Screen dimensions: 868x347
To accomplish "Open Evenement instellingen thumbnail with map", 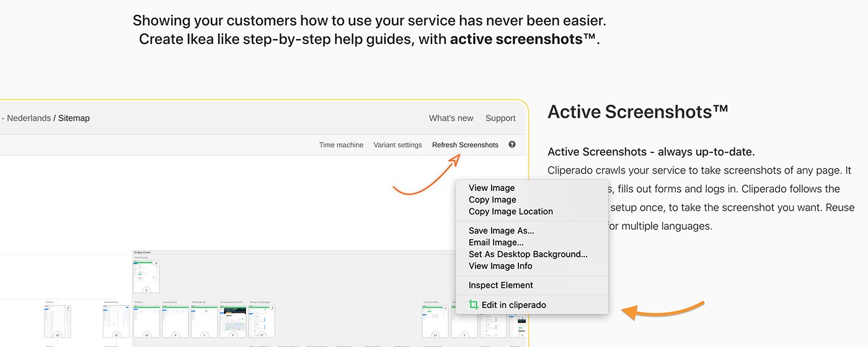I will click(x=233, y=321).
